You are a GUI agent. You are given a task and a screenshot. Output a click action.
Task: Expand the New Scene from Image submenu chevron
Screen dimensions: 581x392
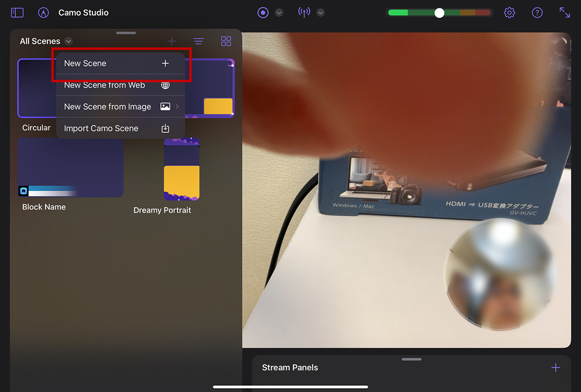(x=178, y=106)
